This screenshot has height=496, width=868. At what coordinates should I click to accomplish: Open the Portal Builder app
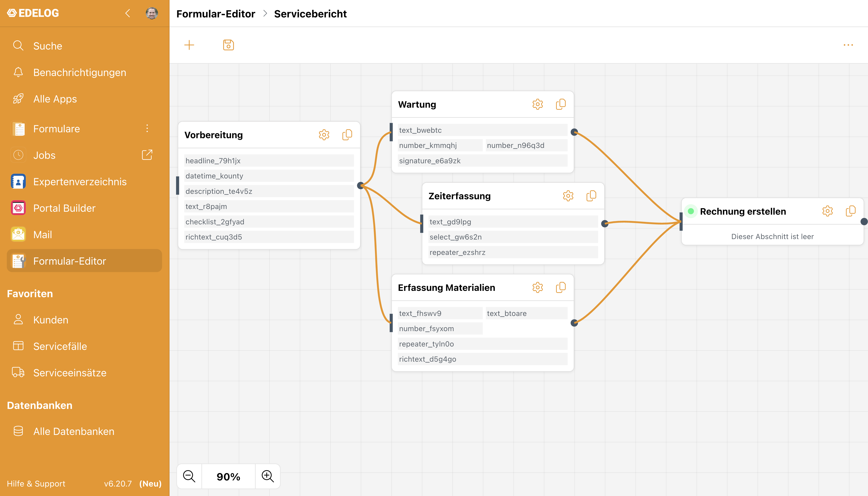[x=84, y=208]
